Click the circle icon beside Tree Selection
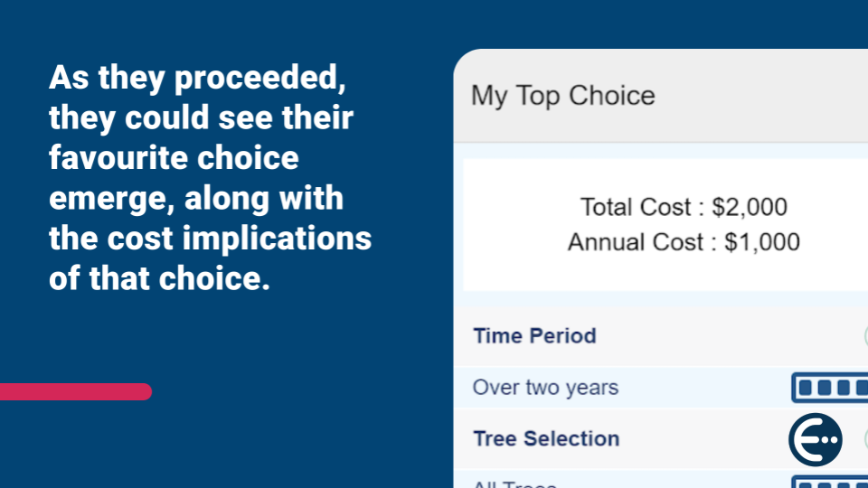 tap(865, 439)
